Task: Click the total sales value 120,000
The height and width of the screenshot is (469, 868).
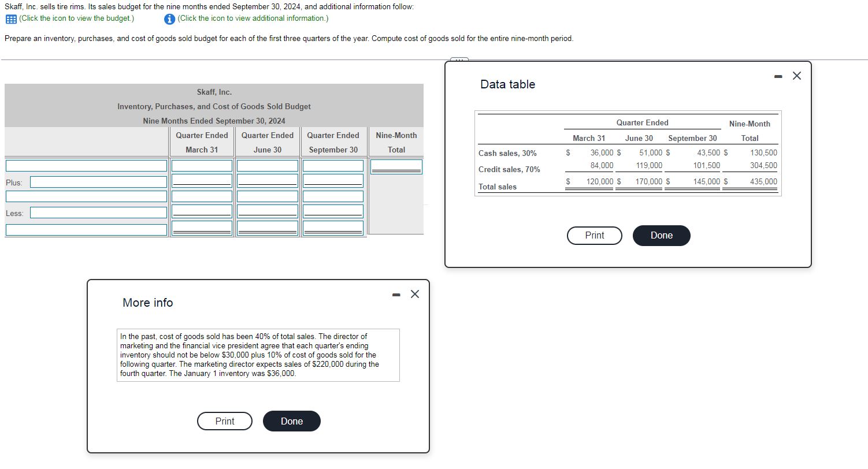Action: pyautogui.click(x=600, y=182)
